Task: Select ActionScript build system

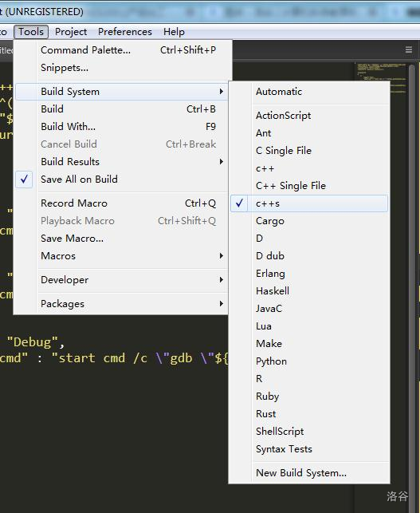Action: pyautogui.click(x=309, y=116)
